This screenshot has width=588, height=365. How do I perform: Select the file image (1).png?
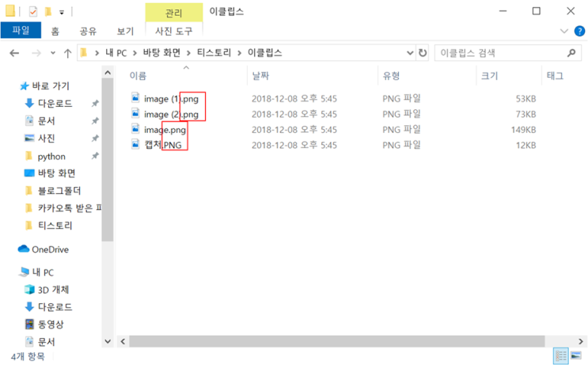(171, 99)
